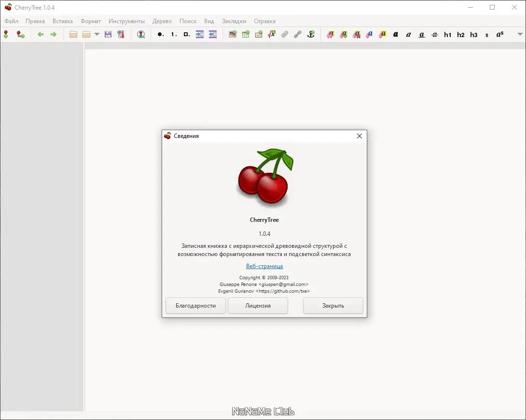The height and width of the screenshot is (420, 526).
Task: Open a file via the first folder icon
Action: tap(73, 34)
